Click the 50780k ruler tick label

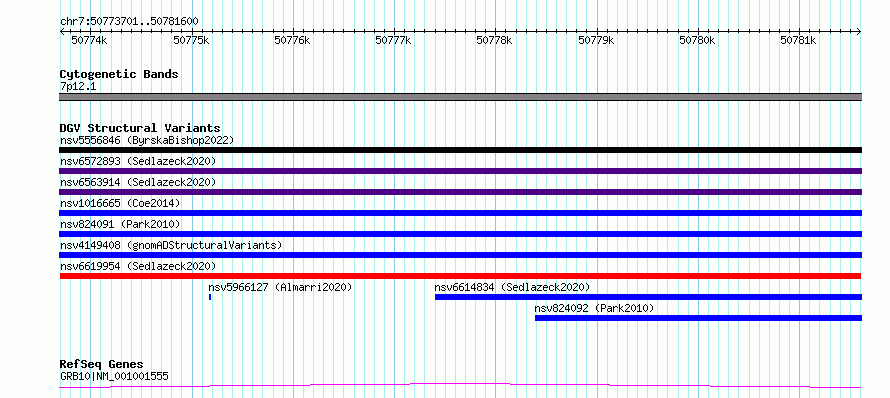click(697, 40)
